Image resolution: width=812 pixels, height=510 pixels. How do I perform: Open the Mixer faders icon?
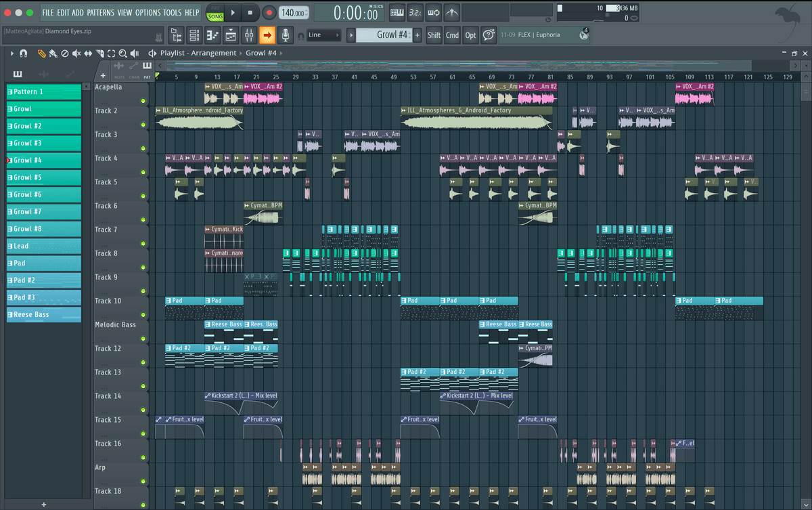pos(249,35)
